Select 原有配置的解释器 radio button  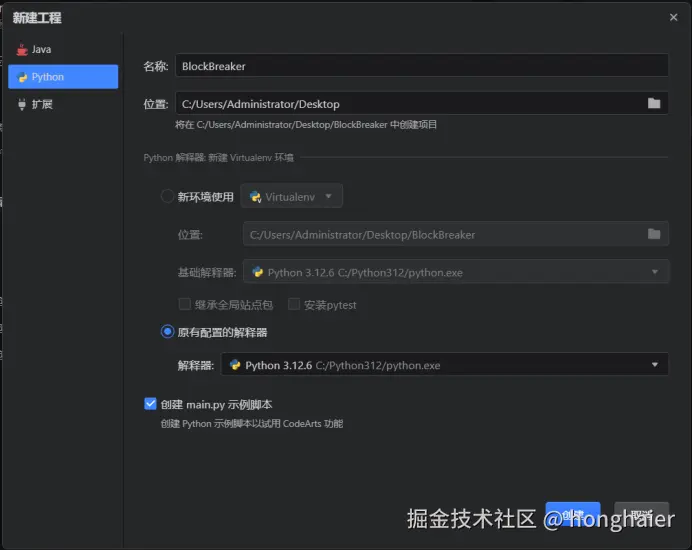tap(167, 332)
